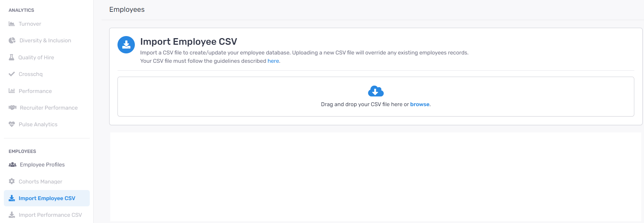Click the blue circular import icon
644x223 pixels.
126,45
